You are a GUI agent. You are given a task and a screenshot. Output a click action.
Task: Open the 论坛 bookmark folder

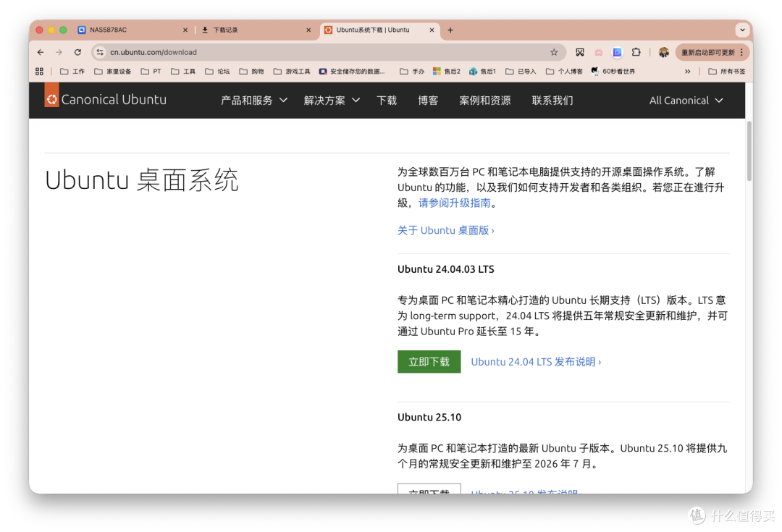pos(217,72)
